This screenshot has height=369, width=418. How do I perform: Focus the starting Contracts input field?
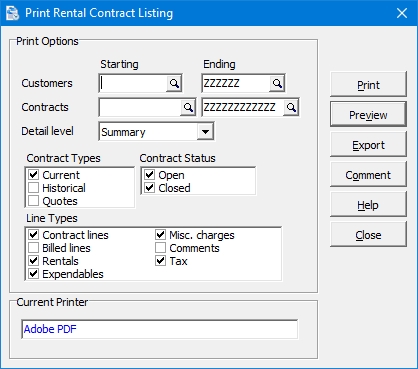coord(140,107)
